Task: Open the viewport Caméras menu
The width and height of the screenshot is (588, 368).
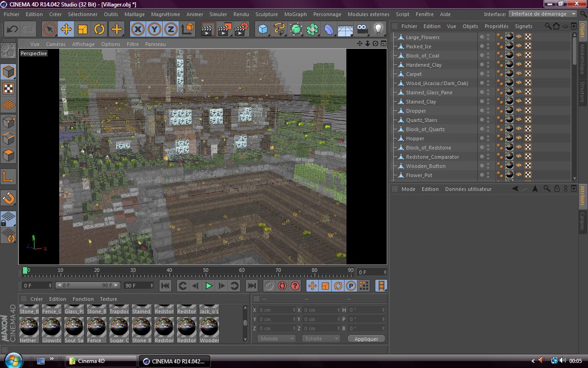Action: 56,44
